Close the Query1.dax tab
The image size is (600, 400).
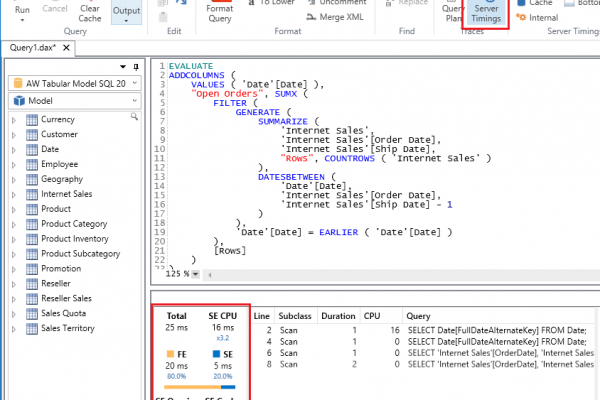coord(66,48)
